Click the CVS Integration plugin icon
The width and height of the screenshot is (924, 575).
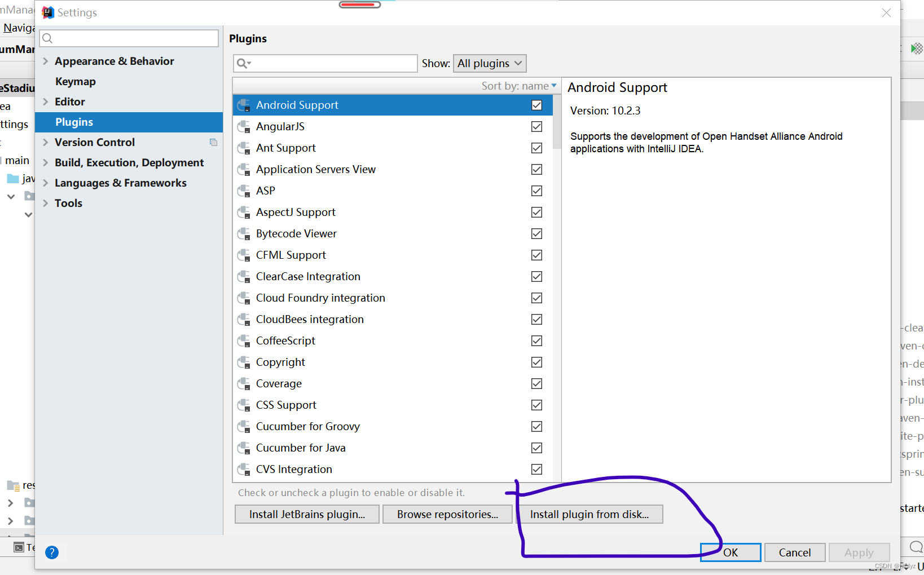244,469
